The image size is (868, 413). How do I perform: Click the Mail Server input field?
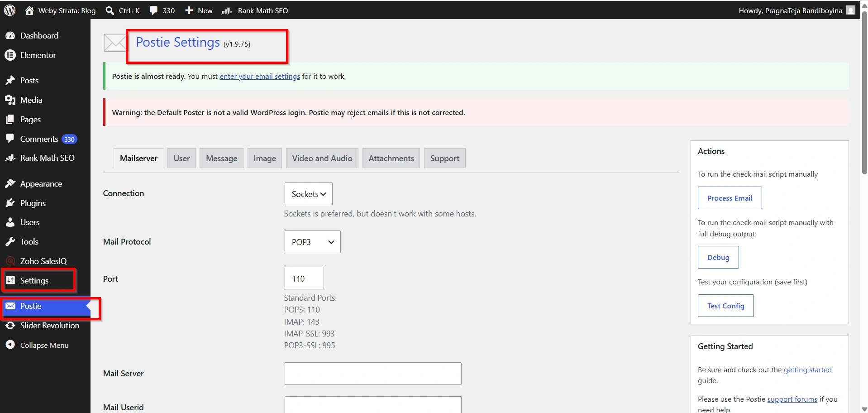coord(373,374)
